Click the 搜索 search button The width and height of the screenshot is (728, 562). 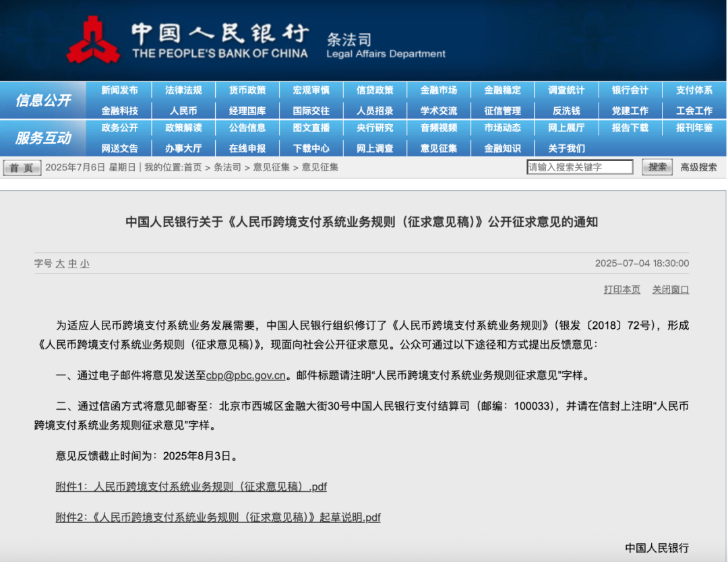click(x=657, y=167)
